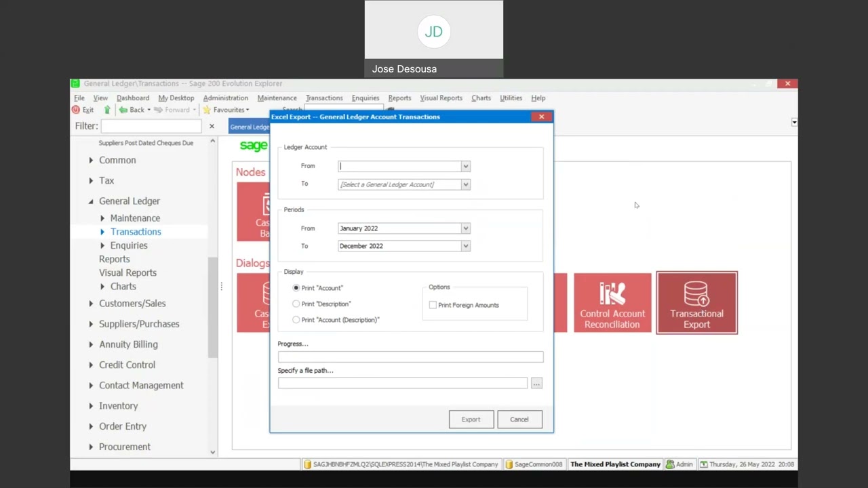The height and width of the screenshot is (488, 868).
Task: Expand the Enquiries sub-node
Action: [102, 245]
